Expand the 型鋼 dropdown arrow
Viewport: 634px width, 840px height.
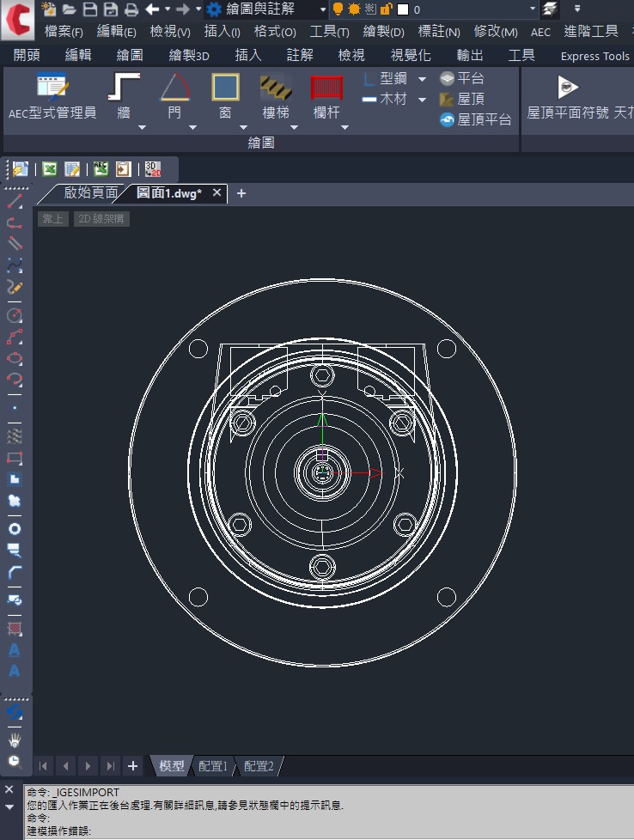tap(423, 79)
